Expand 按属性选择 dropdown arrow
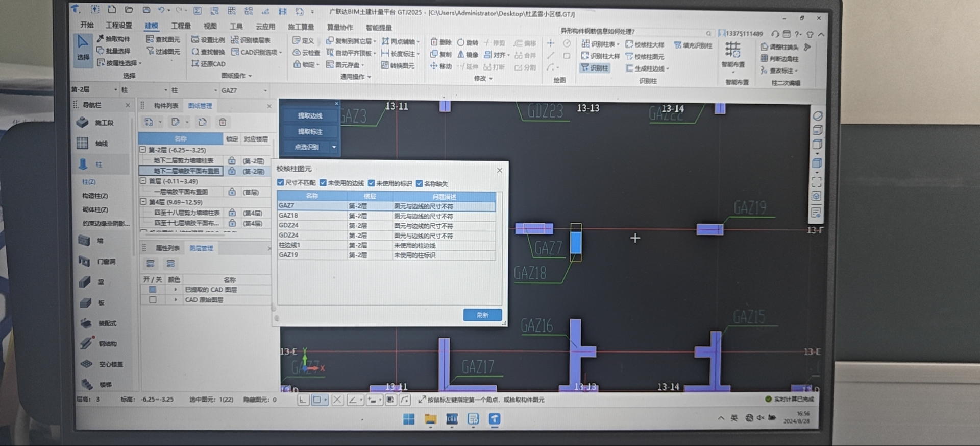The height and width of the screenshot is (446, 980). pyautogui.click(x=140, y=63)
